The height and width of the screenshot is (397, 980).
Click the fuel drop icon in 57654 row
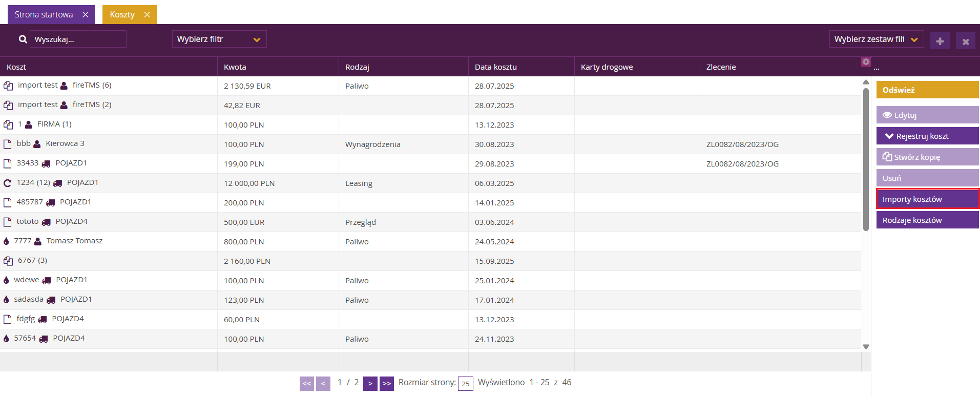pyautogui.click(x=6, y=339)
